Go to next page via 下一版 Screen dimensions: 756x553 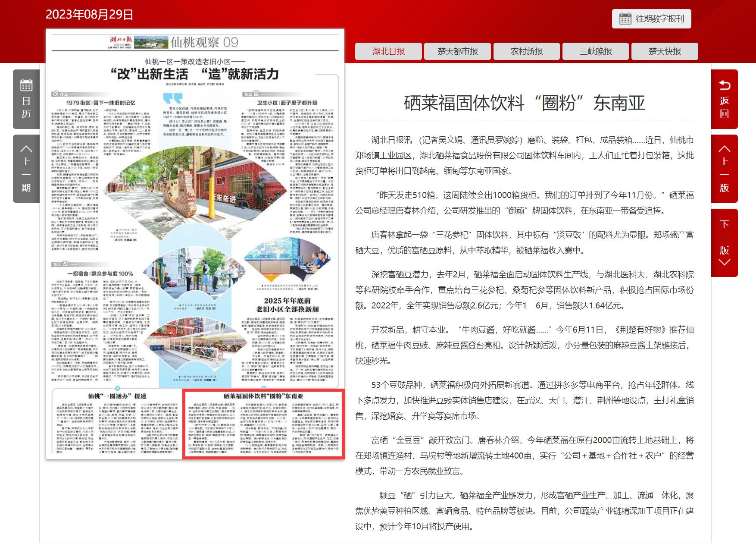pyautogui.click(x=724, y=242)
